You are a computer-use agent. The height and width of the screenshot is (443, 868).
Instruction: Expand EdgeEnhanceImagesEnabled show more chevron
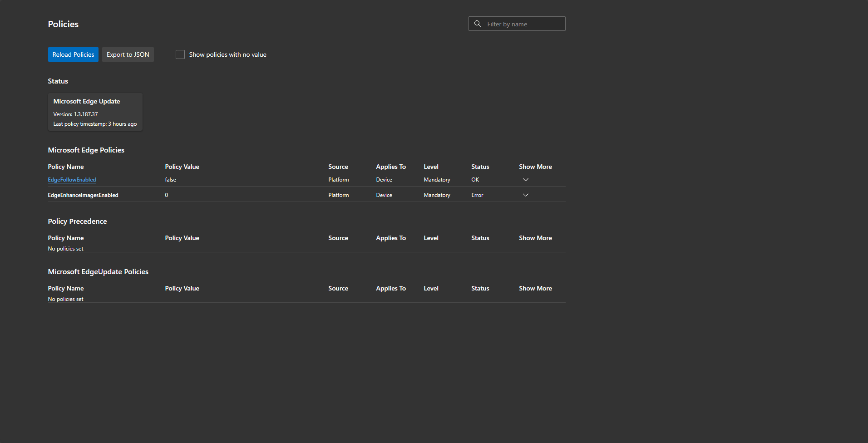coord(526,195)
